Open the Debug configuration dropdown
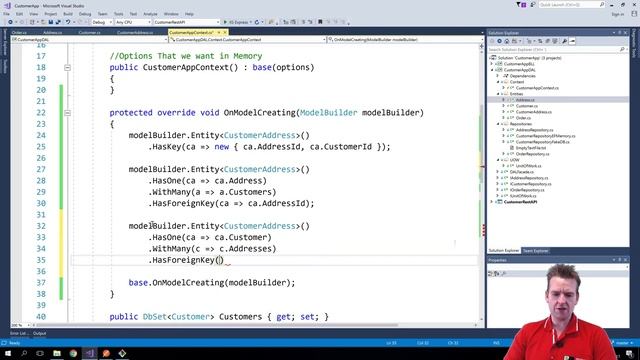 pos(102,22)
